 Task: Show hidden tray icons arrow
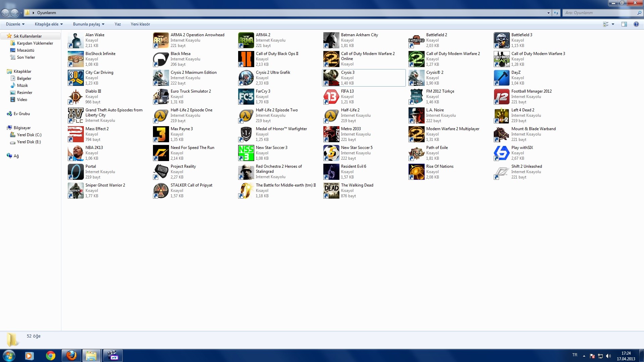584,356
